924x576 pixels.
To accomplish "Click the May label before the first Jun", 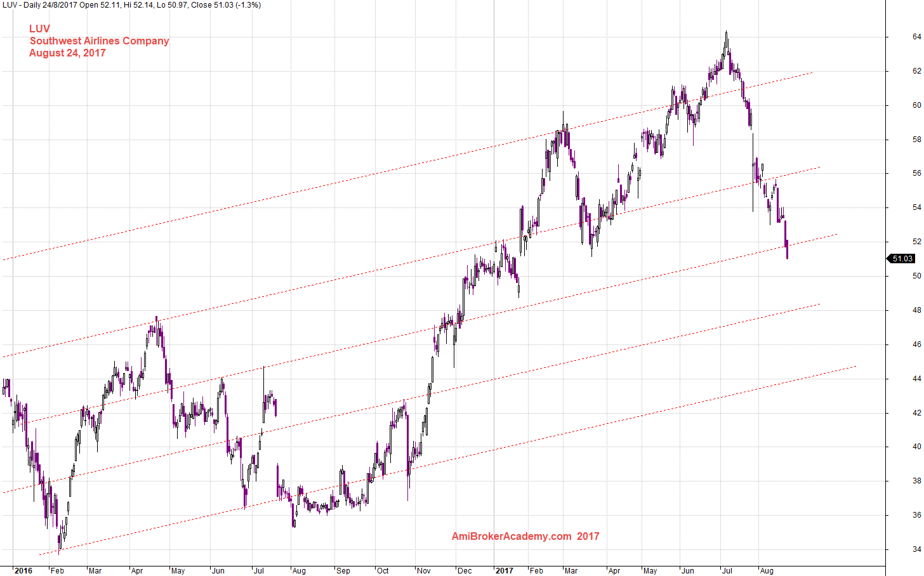I will tap(178, 571).
